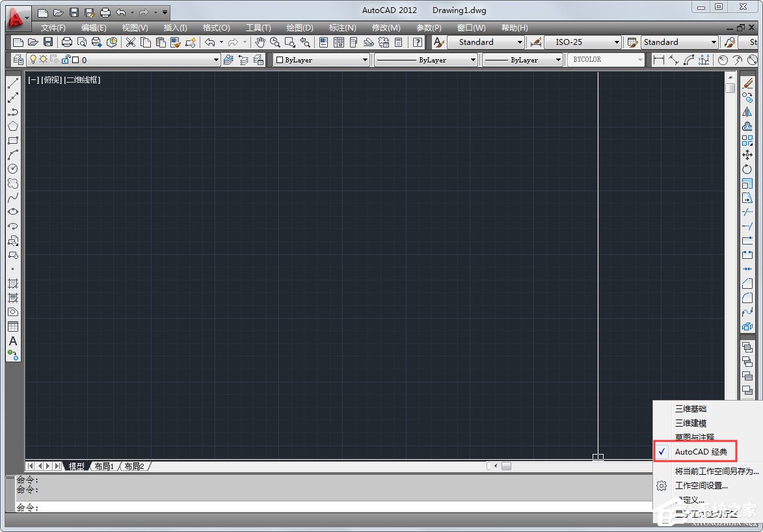Open the Print plot icon
This screenshot has width=763, height=532.
tap(67, 42)
